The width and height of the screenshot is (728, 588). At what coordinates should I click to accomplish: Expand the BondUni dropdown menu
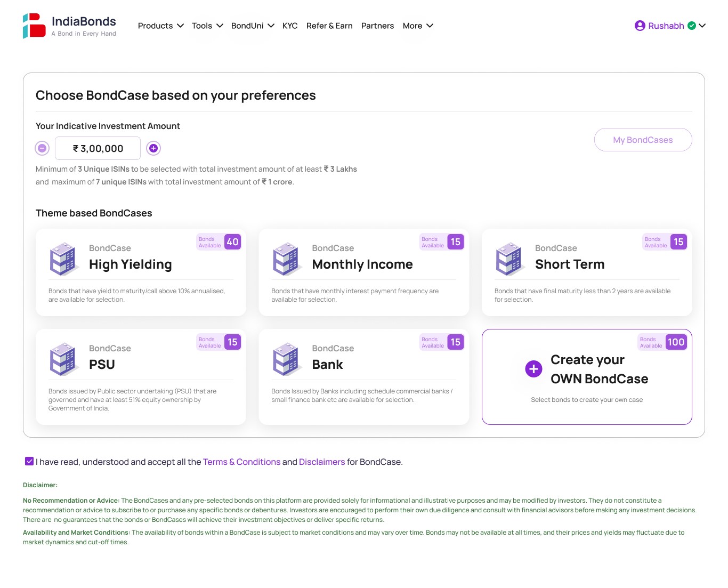[x=253, y=26]
